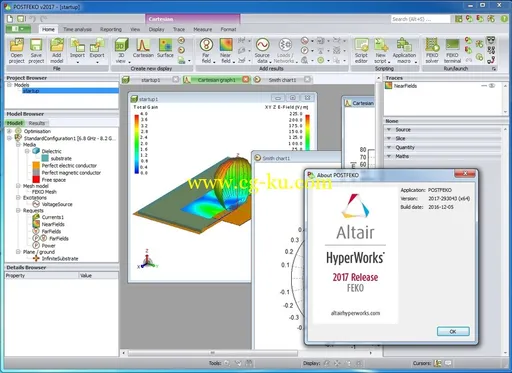Click the Export icon
The width and height of the screenshot is (512, 373).
(97, 51)
